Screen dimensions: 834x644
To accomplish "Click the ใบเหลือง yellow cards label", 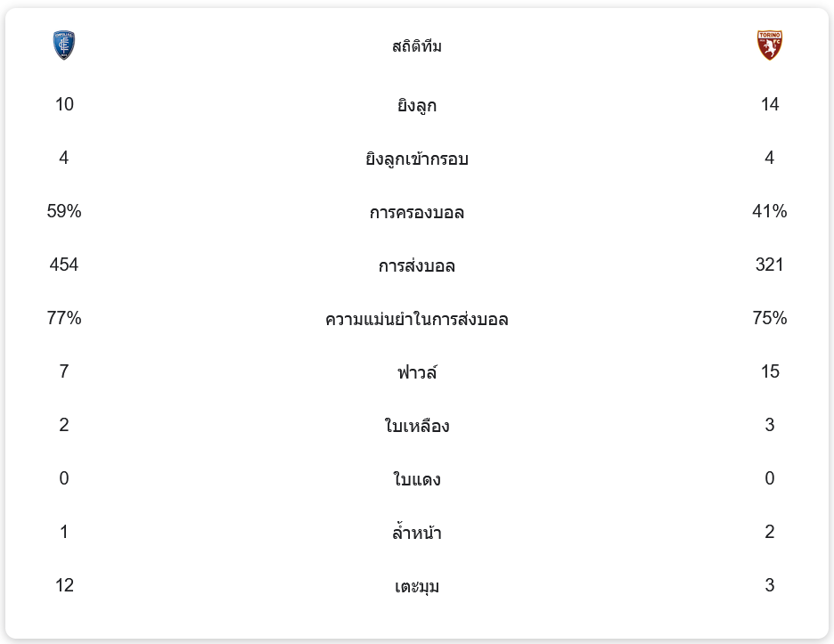I will 417,427.
